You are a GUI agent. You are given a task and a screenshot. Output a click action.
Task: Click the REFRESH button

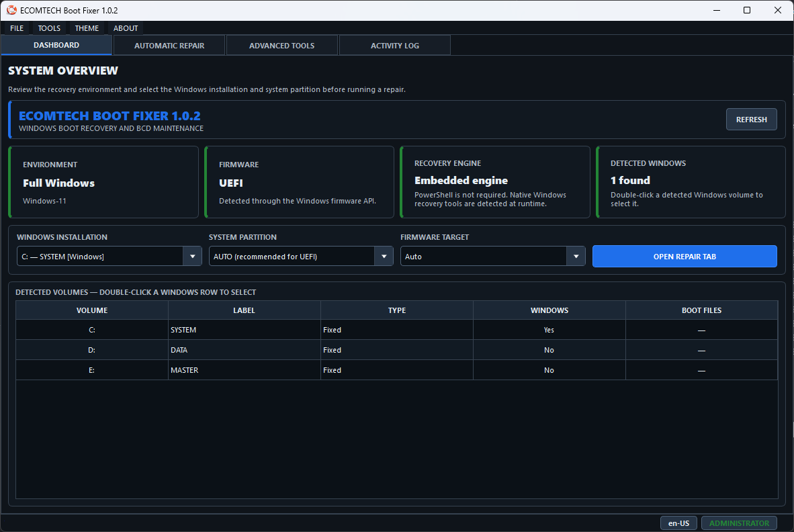click(x=751, y=120)
